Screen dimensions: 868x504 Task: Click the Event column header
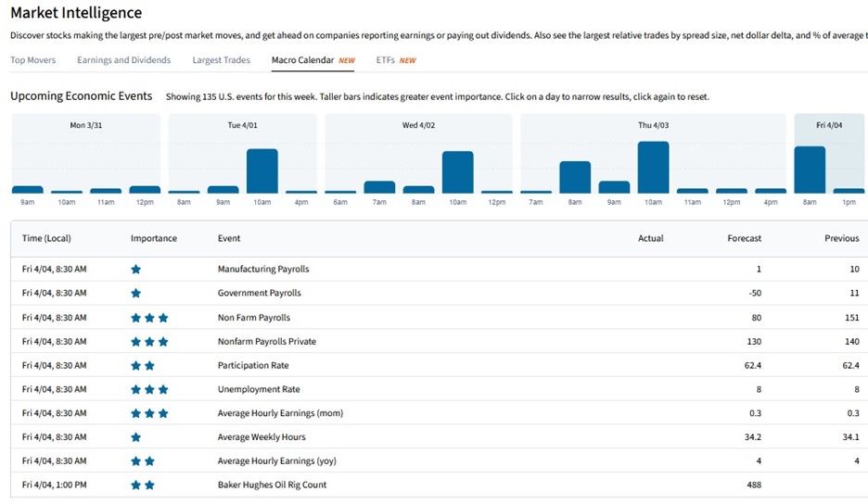pyautogui.click(x=229, y=238)
